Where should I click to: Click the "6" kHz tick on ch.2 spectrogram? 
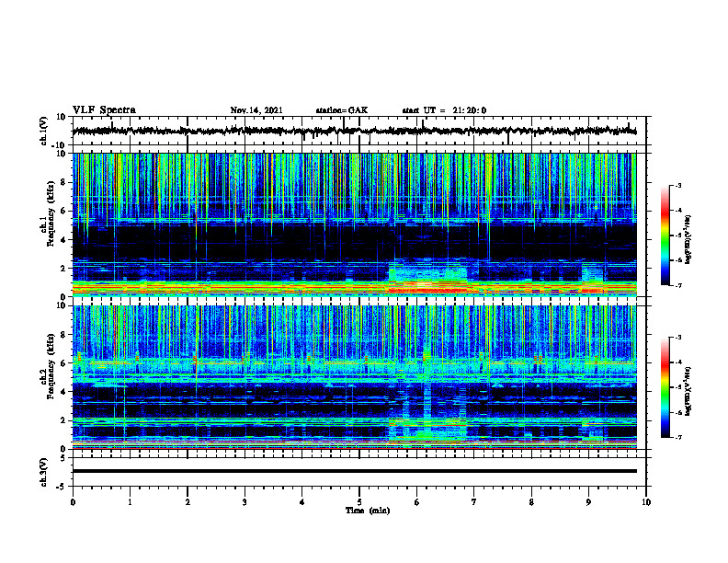click(63, 363)
